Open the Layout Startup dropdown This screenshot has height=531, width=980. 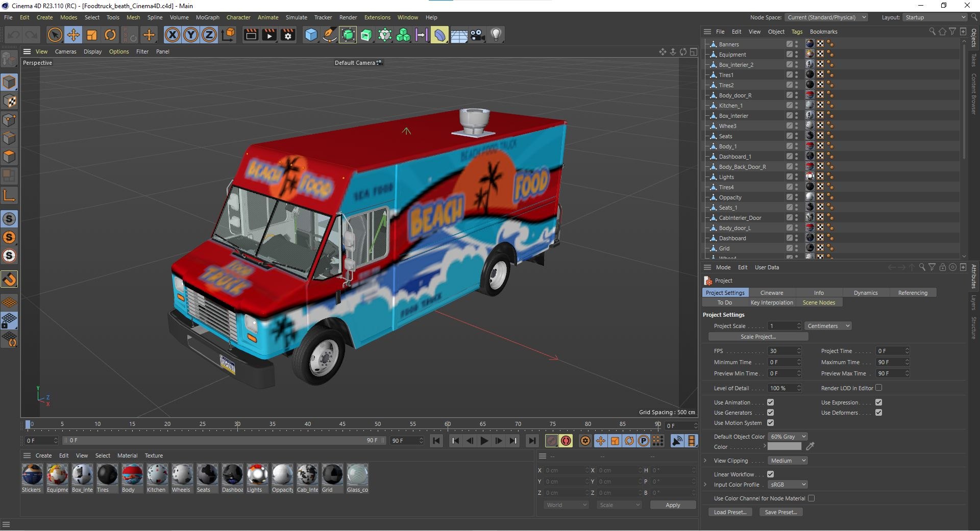click(x=935, y=17)
